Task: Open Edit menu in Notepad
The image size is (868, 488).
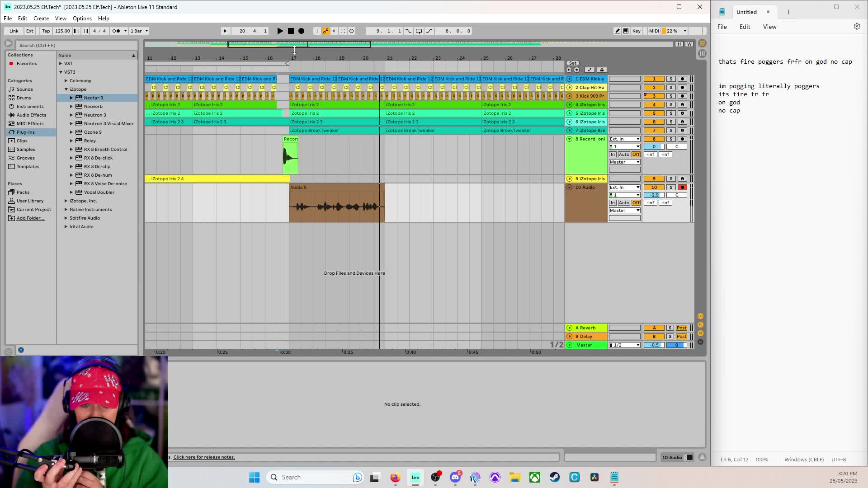Action: [x=745, y=27]
